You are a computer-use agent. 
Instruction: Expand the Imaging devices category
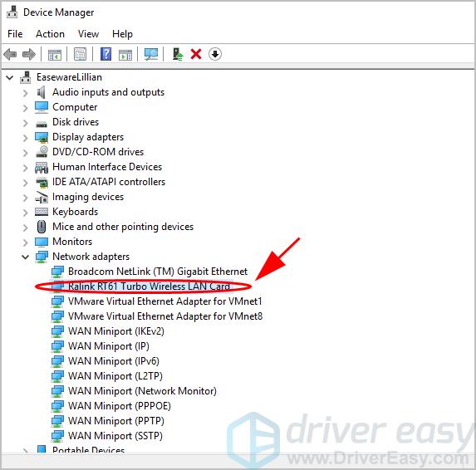click(26, 198)
